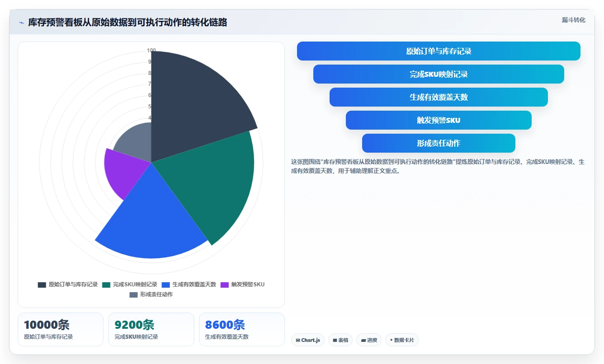Image resolution: width=604 pixels, height=364 pixels.
Task: Select the 完成SKU映射记录 funnel bar
Action: [439, 74]
